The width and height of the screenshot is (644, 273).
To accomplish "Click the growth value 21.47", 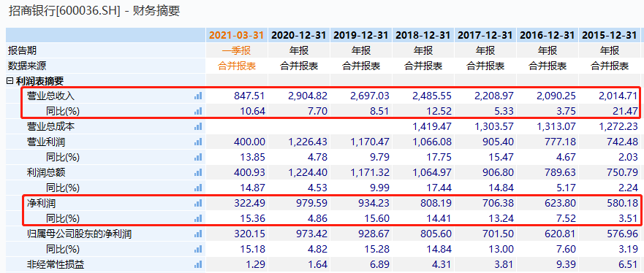I will point(626,111).
